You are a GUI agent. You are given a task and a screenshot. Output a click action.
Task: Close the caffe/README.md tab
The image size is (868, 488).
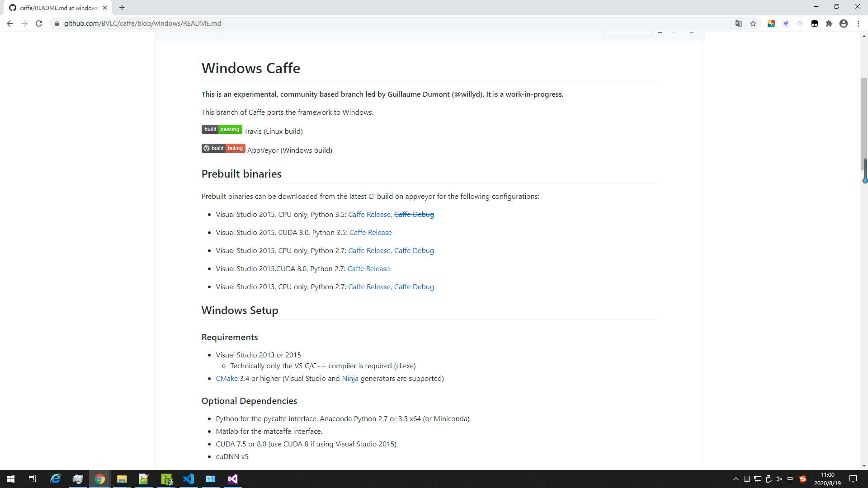click(105, 8)
